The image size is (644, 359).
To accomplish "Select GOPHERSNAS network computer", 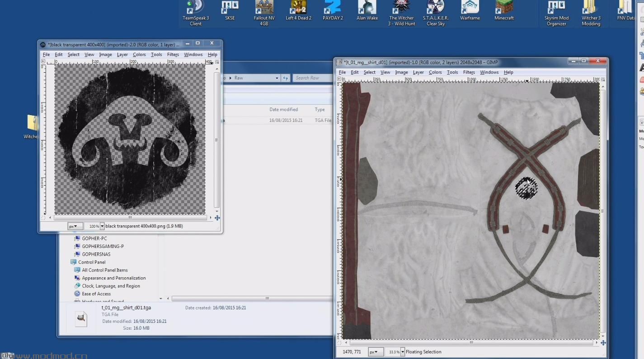I will coord(96,254).
